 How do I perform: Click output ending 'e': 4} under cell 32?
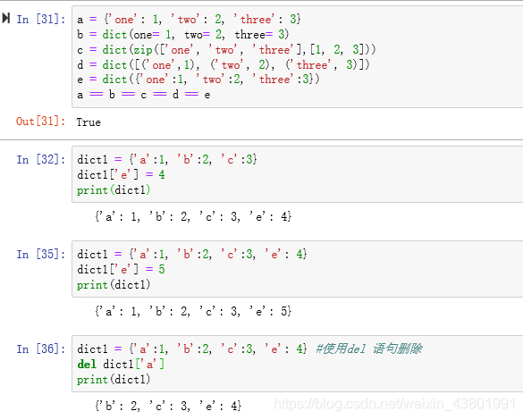coord(193,216)
